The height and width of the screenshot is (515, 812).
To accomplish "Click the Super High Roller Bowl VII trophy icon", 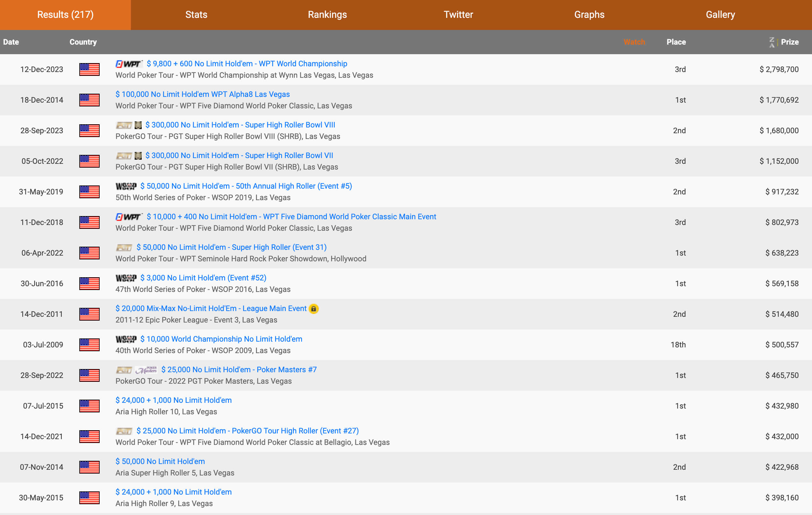I will pyautogui.click(x=138, y=156).
